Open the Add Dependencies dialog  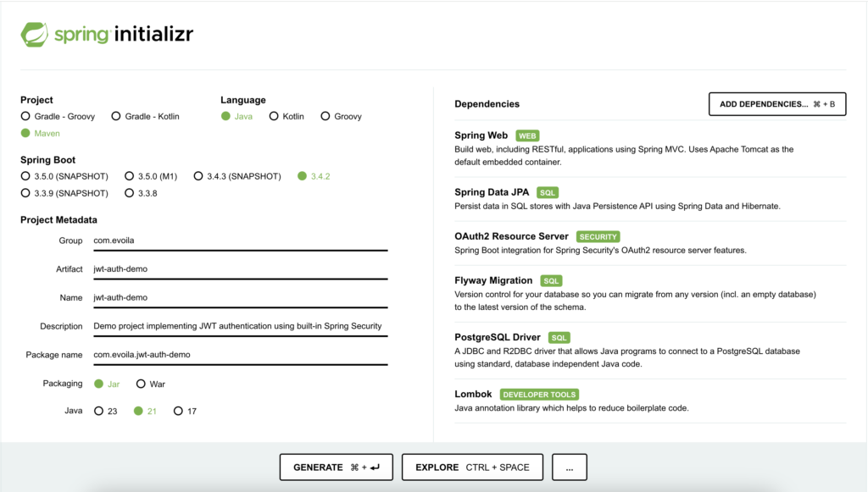(776, 104)
